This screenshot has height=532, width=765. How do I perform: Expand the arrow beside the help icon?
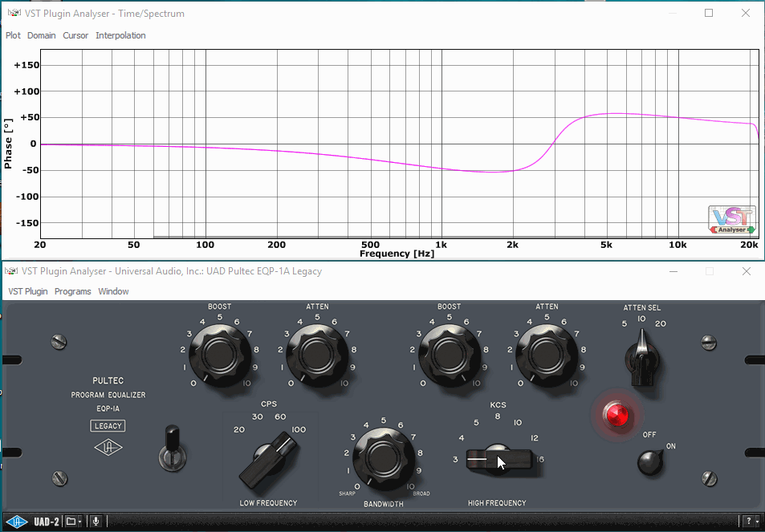point(756,522)
